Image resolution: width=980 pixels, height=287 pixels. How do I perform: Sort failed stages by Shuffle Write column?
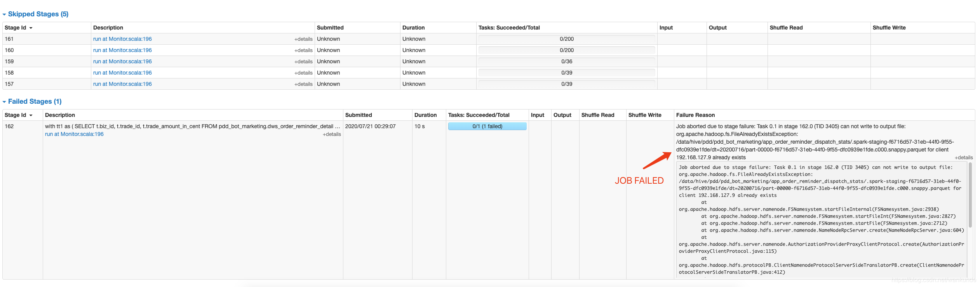645,115
